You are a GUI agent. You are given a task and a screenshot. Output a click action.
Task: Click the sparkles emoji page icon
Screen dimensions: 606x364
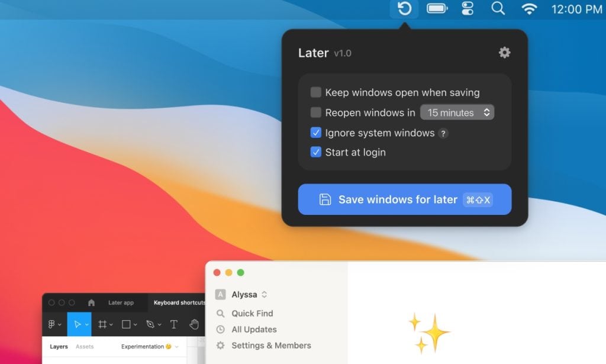[429, 333]
